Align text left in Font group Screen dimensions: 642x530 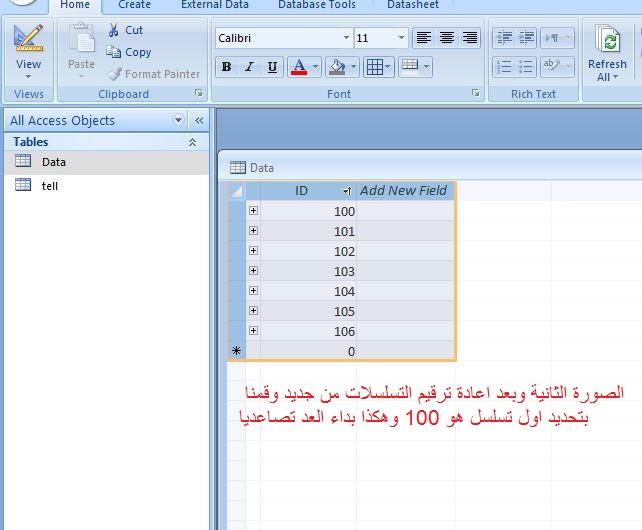point(424,38)
